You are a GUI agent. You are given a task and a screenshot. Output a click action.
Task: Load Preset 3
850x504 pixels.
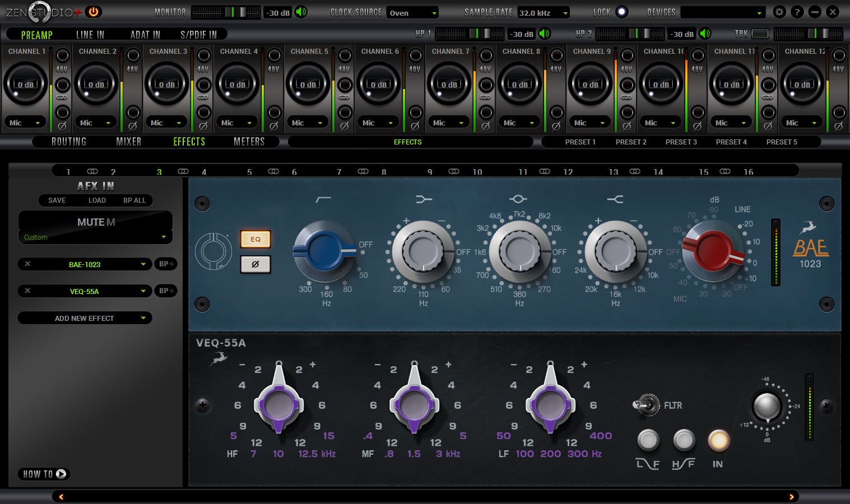pyautogui.click(x=681, y=142)
